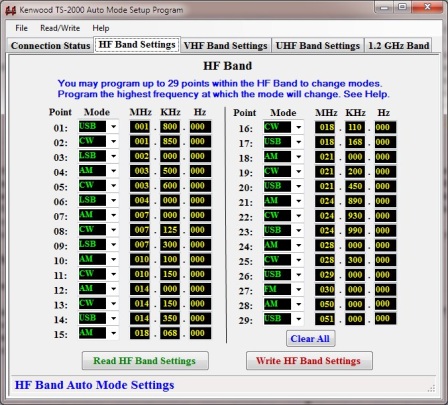Image resolution: width=448 pixels, height=405 pixels.
Task: Open Mode dropdown for point 01
Action: click(x=113, y=127)
